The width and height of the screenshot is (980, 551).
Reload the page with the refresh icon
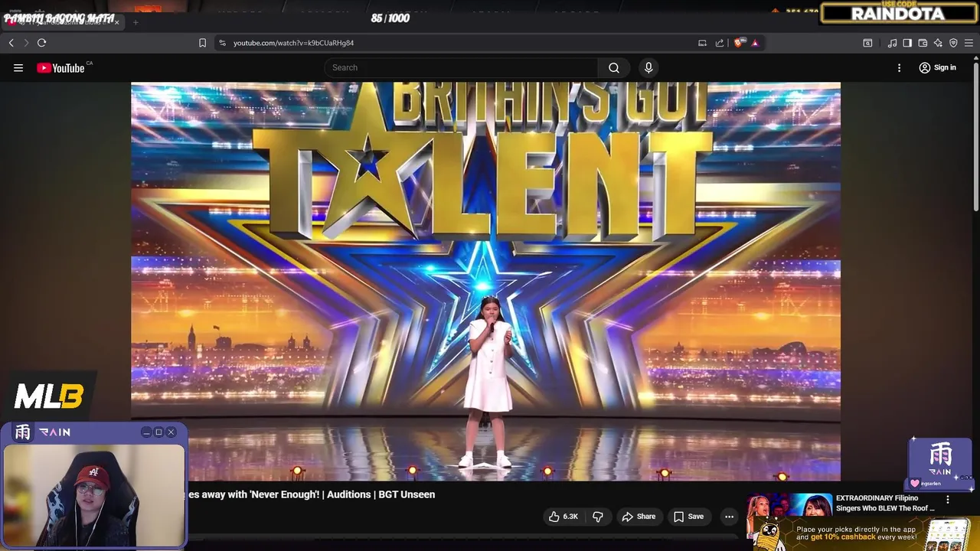click(x=42, y=43)
